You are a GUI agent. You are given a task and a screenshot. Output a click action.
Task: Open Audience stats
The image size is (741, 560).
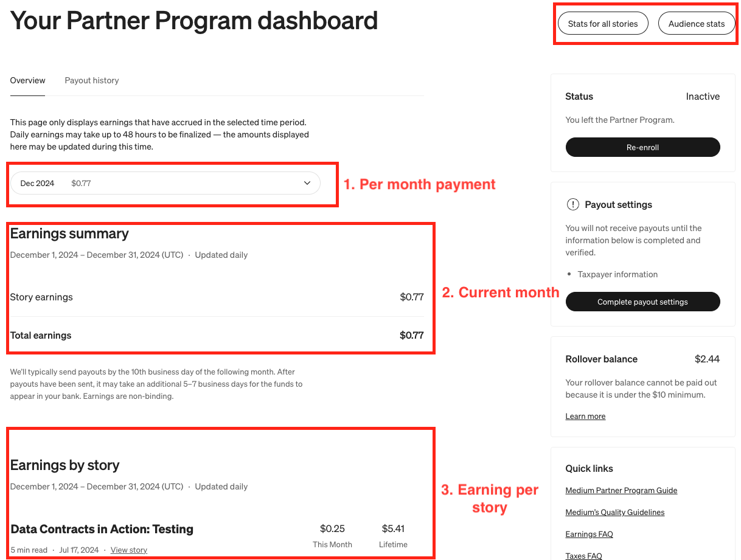[697, 23]
